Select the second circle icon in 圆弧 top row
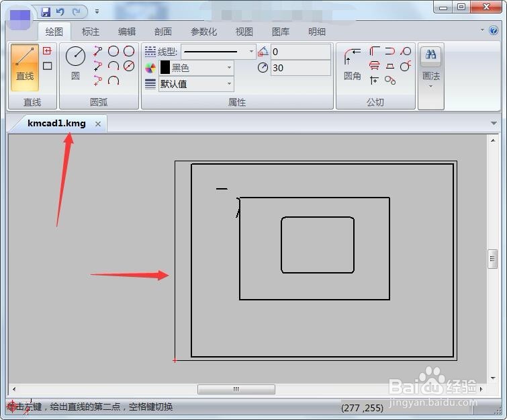The height and width of the screenshot is (420, 507). tap(129, 51)
